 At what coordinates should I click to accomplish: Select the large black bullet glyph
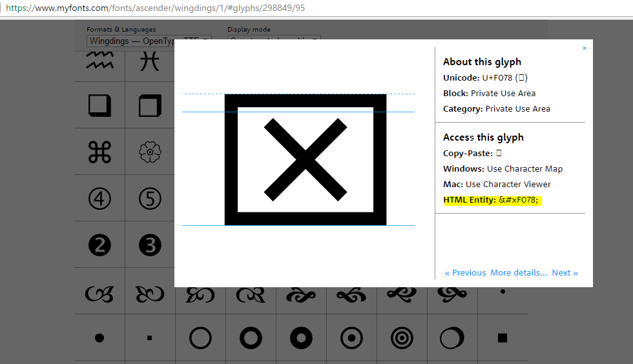(x=99, y=338)
